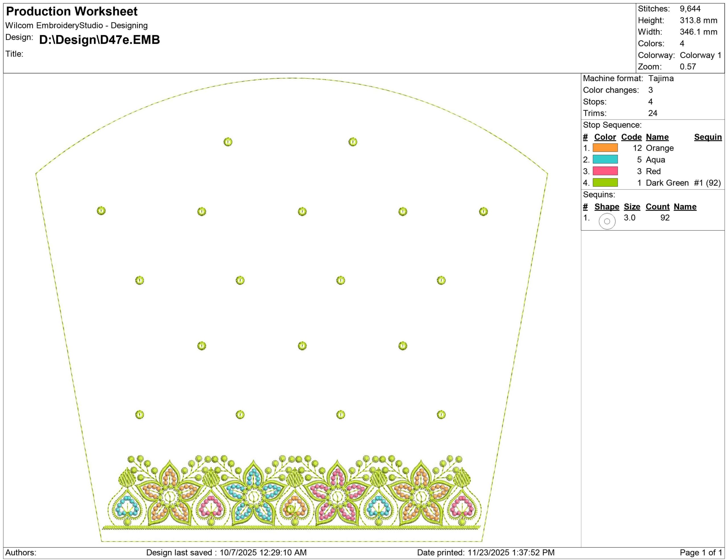Click the Red color swatch
Image resolution: width=728 pixels, height=560 pixels.
(605, 171)
